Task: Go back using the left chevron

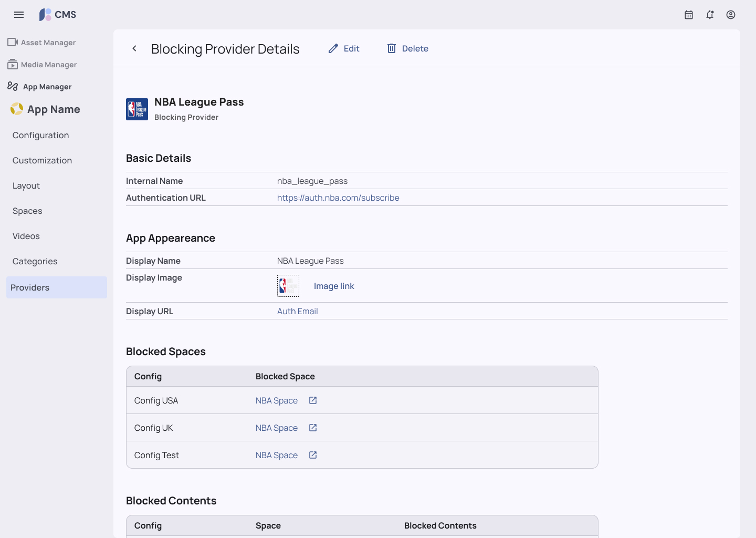Action: click(134, 48)
